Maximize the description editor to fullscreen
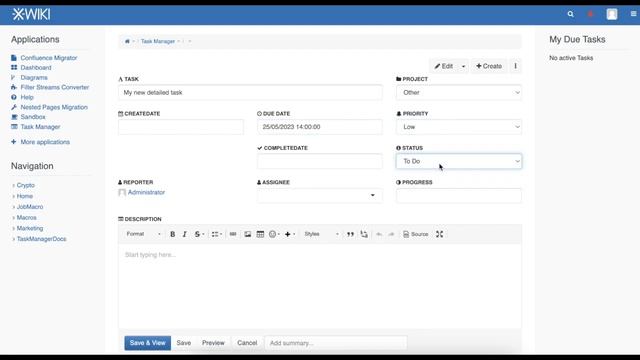 [x=440, y=234]
